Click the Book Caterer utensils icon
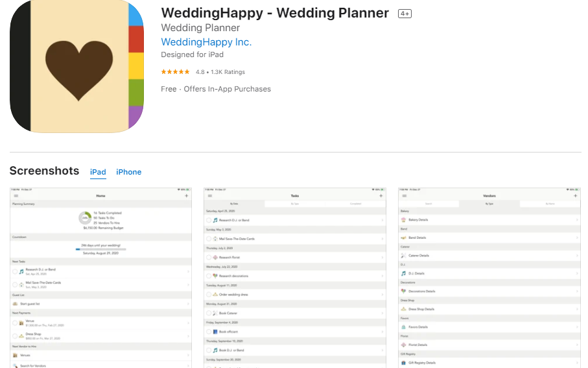The height and width of the screenshot is (368, 588). point(215,313)
